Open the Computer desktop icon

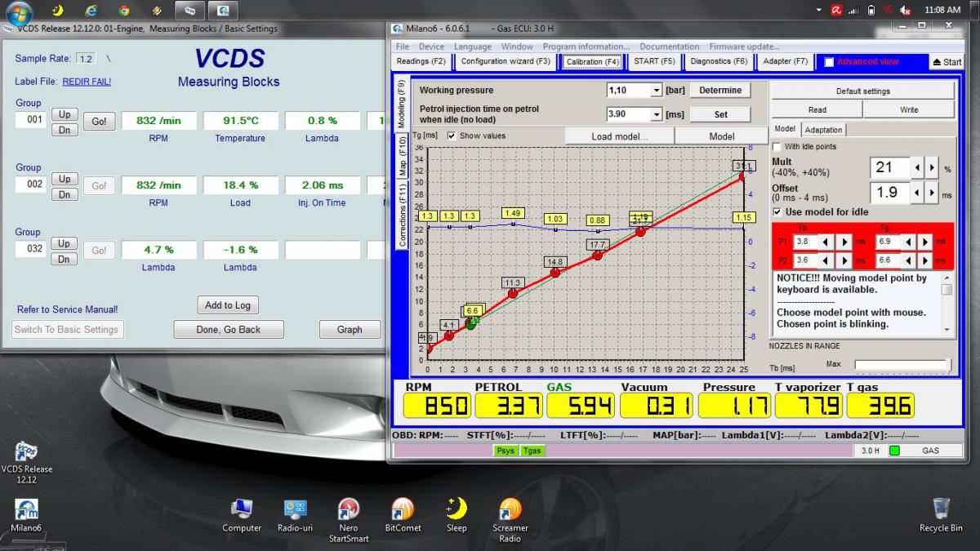pos(242,516)
